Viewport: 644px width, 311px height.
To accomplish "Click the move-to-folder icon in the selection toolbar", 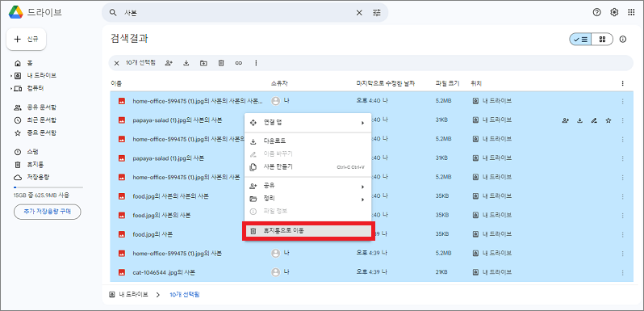I will (x=203, y=63).
